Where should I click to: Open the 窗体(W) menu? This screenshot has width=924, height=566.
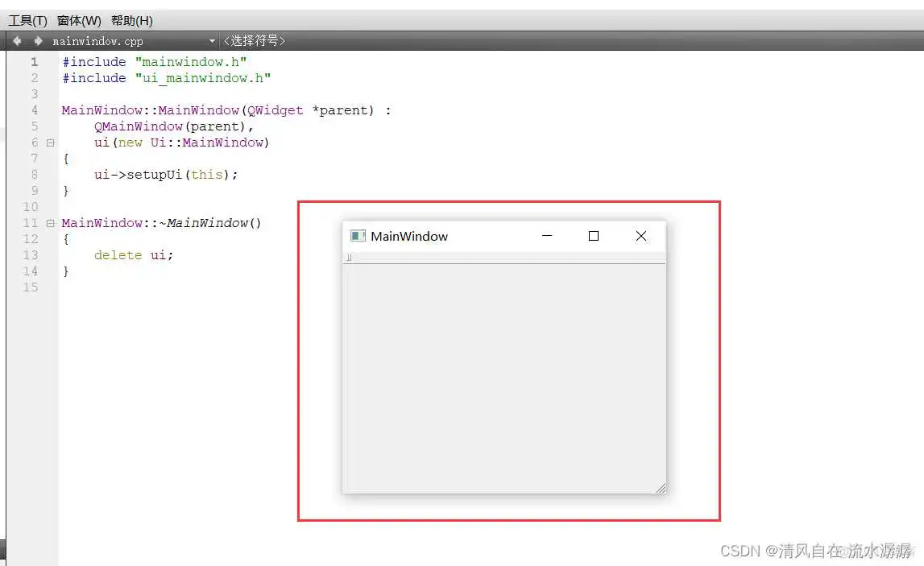point(78,20)
